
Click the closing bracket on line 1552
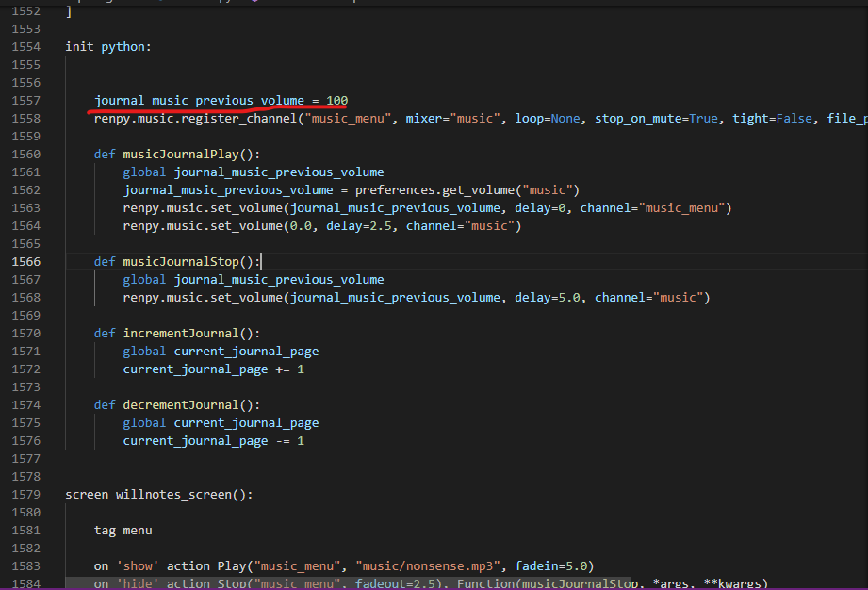pos(69,10)
